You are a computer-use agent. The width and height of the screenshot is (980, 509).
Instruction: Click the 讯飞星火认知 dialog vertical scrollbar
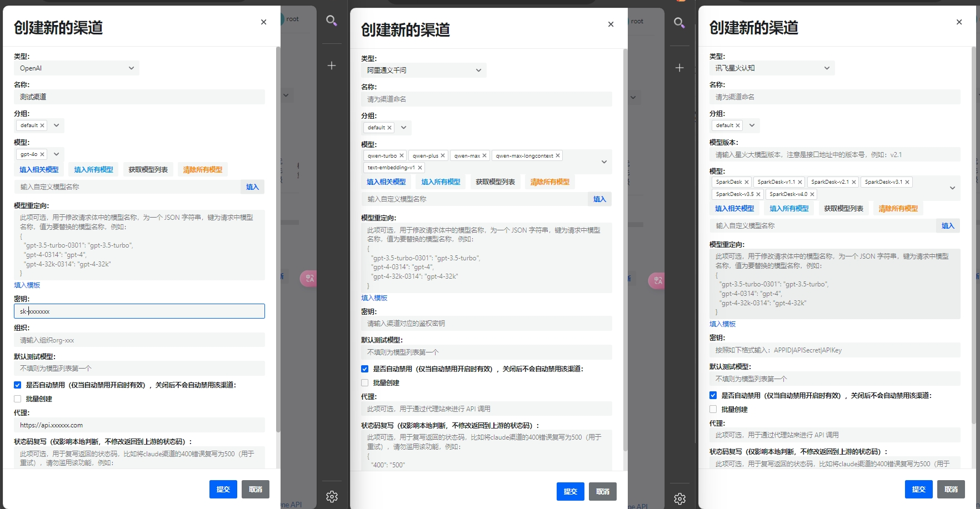(973, 236)
